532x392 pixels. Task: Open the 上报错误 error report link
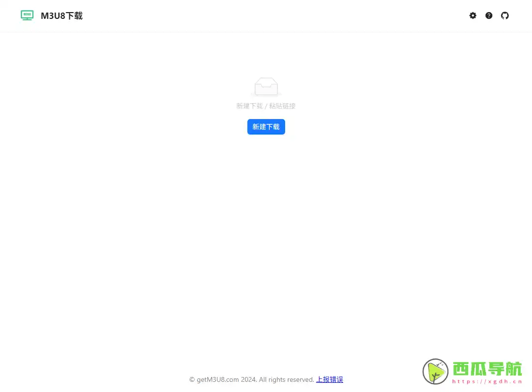[x=330, y=379]
